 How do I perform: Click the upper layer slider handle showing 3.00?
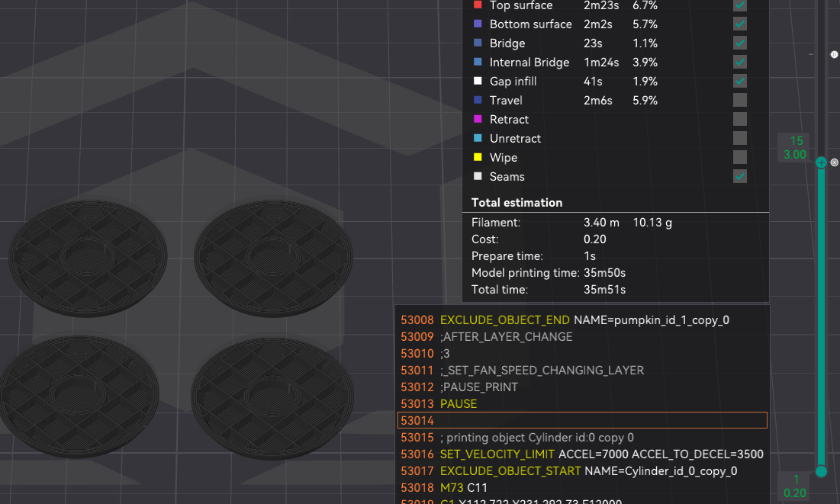pos(821,162)
